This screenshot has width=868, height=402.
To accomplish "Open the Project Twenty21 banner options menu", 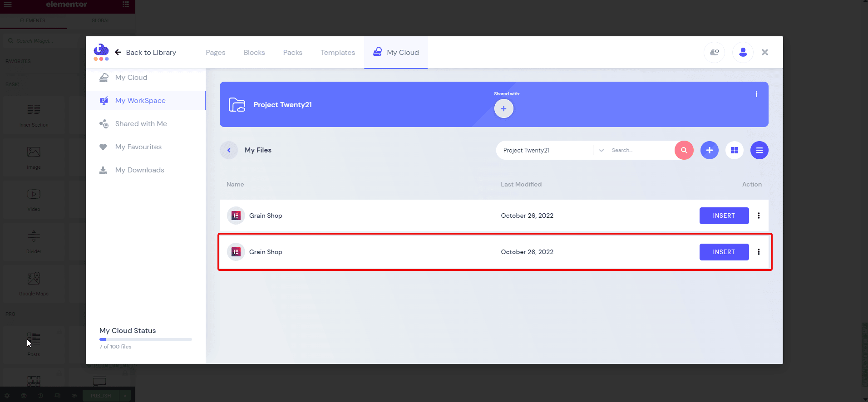I will tap(756, 94).
